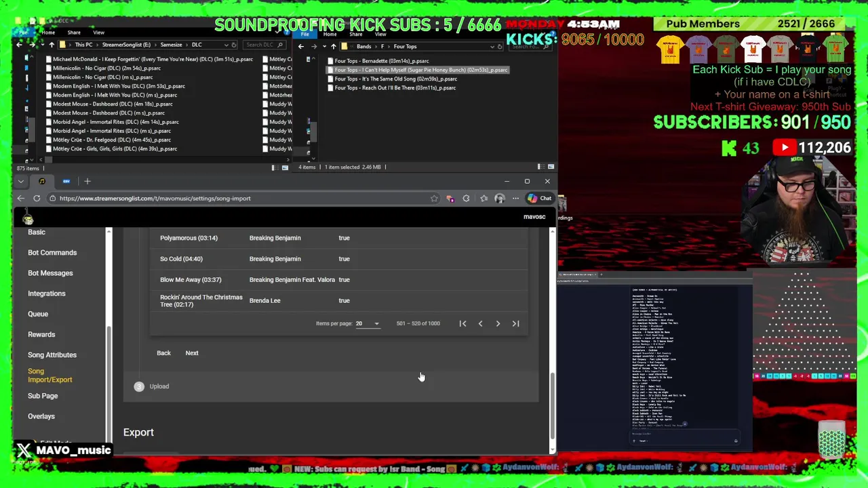Select Song Import/Export in sidebar
This screenshot has width=868, height=488.
[50, 375]
